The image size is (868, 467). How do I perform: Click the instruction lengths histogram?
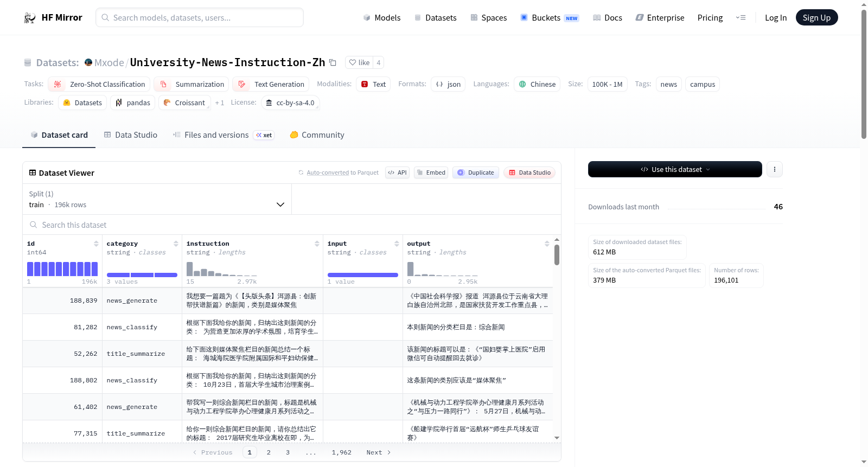221,269
